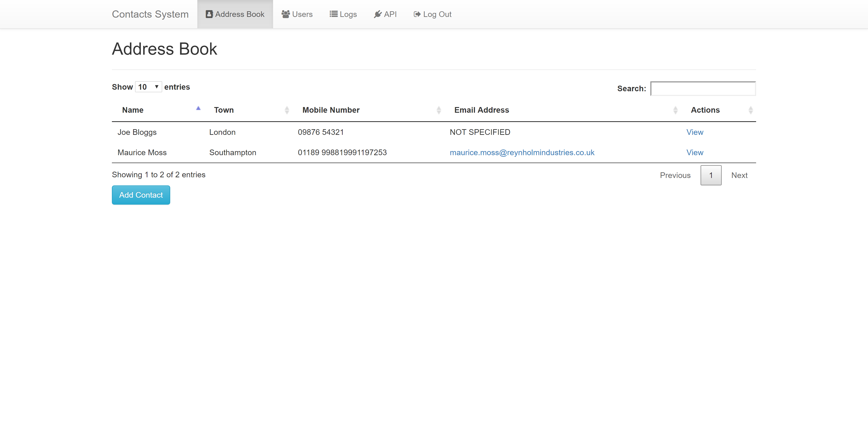Open the Address Book nav item
This screenshot has width=868, height=428.
pyautogui.click(x=235, y=14)
